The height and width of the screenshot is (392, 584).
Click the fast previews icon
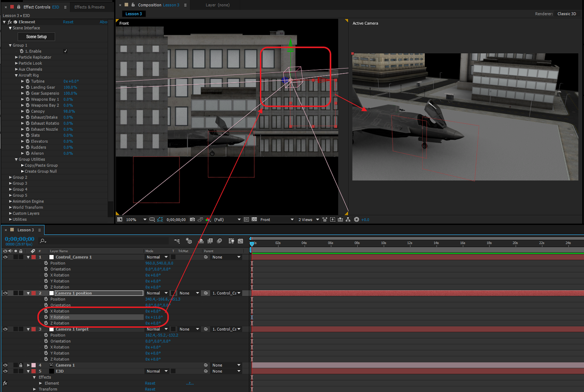(333, 220)
